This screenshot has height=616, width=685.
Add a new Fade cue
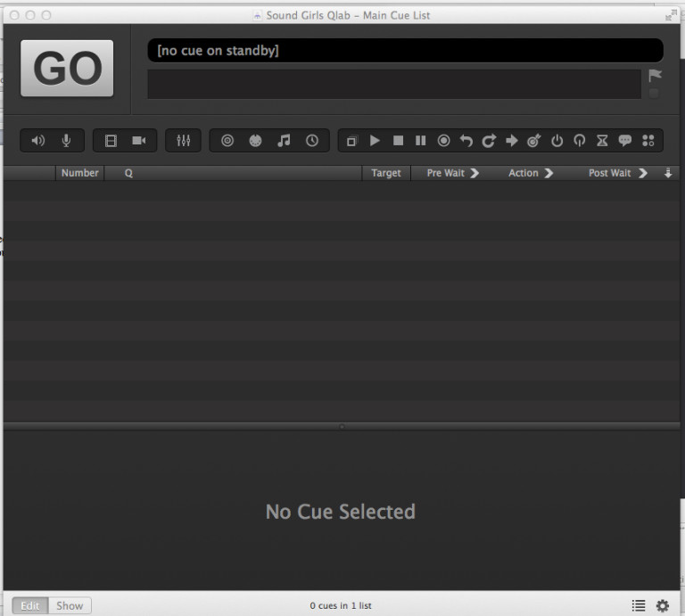(184, 141)
